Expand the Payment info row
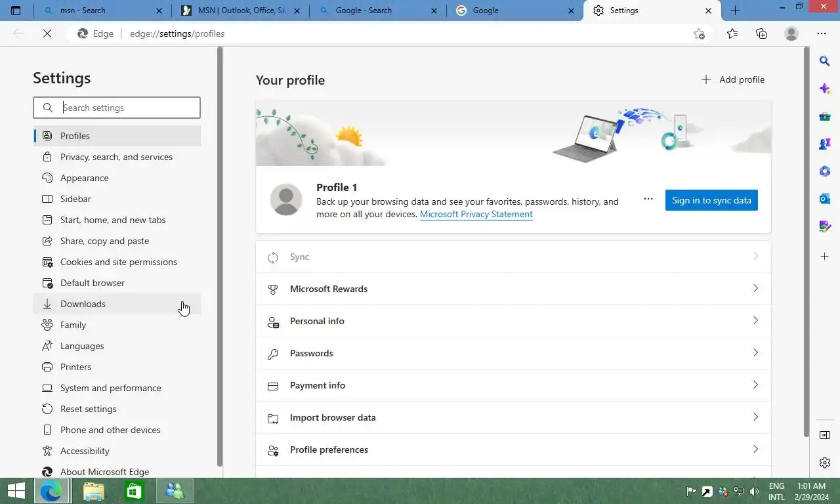 point(513,385)
